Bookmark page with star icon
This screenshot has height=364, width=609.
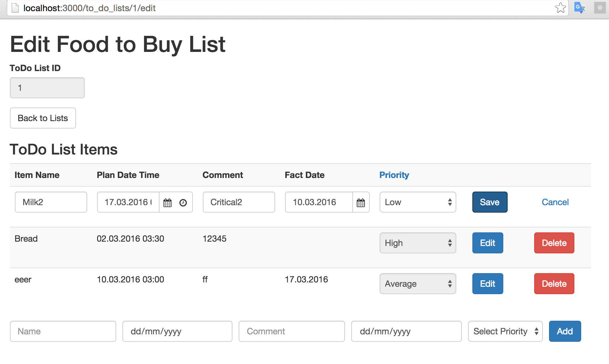(x=560, y=8)
